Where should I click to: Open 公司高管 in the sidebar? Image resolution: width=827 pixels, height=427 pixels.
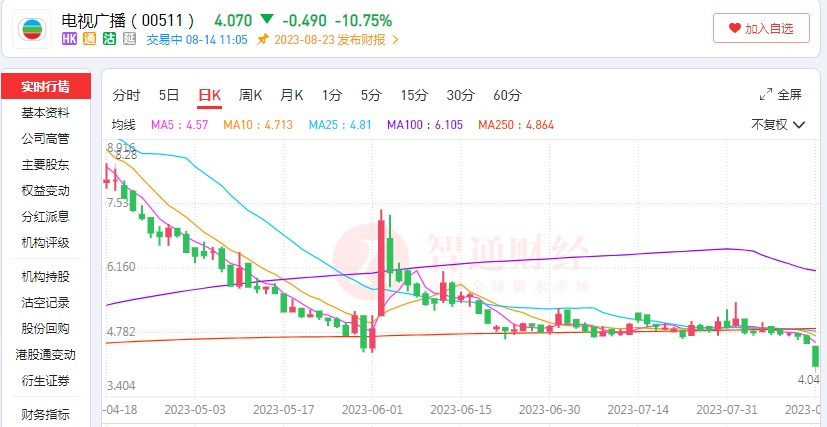tap(45, 139)
